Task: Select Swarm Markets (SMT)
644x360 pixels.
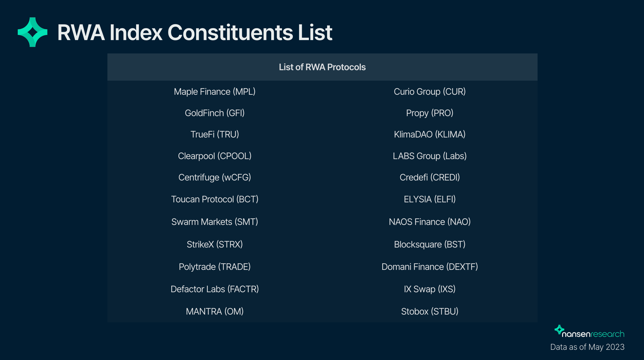Action: tap(215, 222)
